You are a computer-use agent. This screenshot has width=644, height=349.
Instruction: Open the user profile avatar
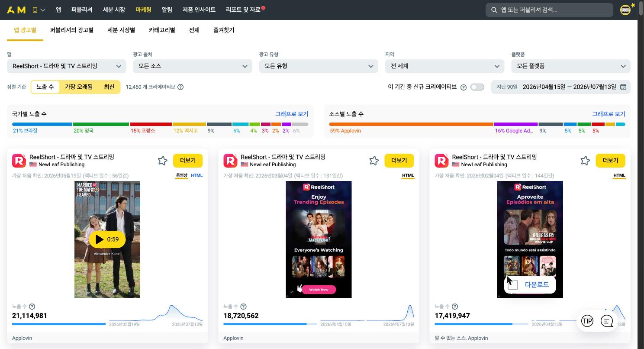pos(625,10)
